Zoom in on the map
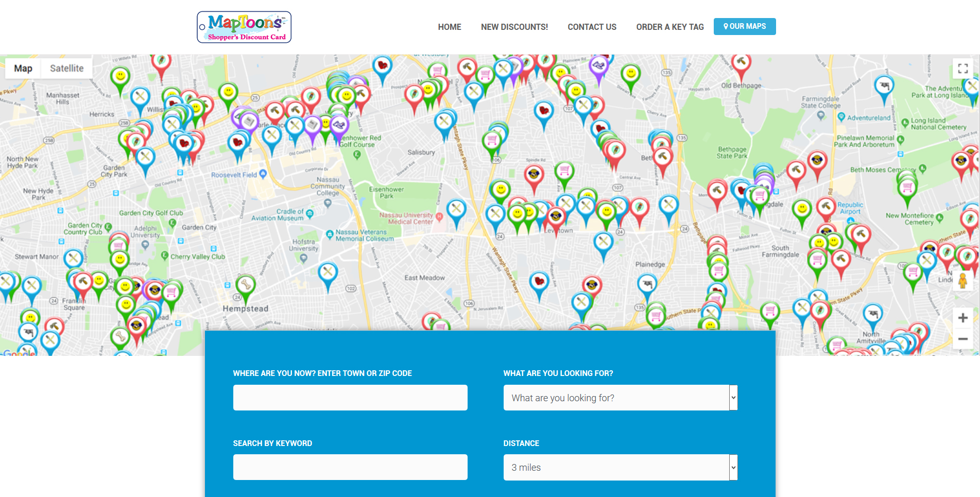 [962, 318]
